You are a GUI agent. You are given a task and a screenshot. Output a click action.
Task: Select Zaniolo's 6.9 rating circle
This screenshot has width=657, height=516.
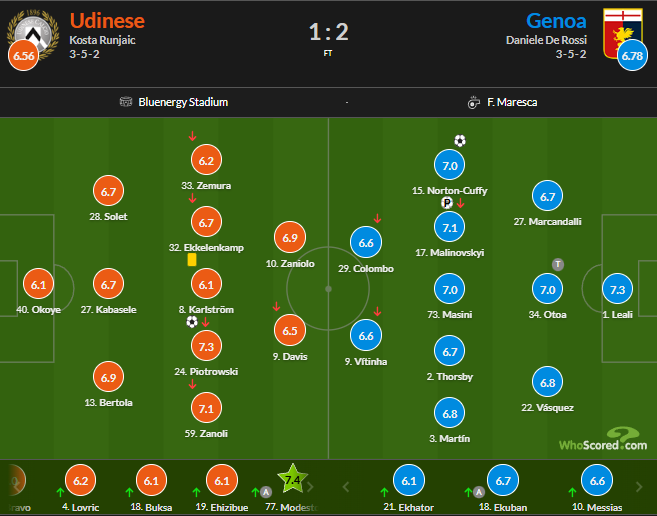291,238
